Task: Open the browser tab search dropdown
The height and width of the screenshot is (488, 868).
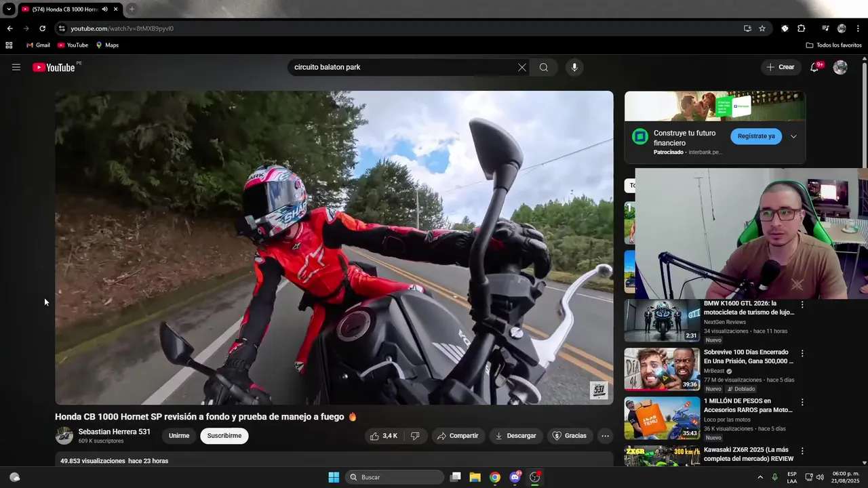Action: (9, 9)
